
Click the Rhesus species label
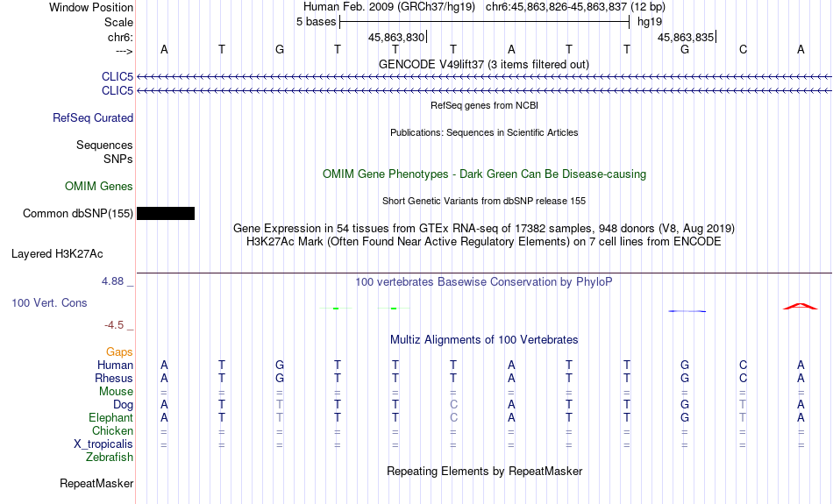pyautogui.click(x=114, y=378)
